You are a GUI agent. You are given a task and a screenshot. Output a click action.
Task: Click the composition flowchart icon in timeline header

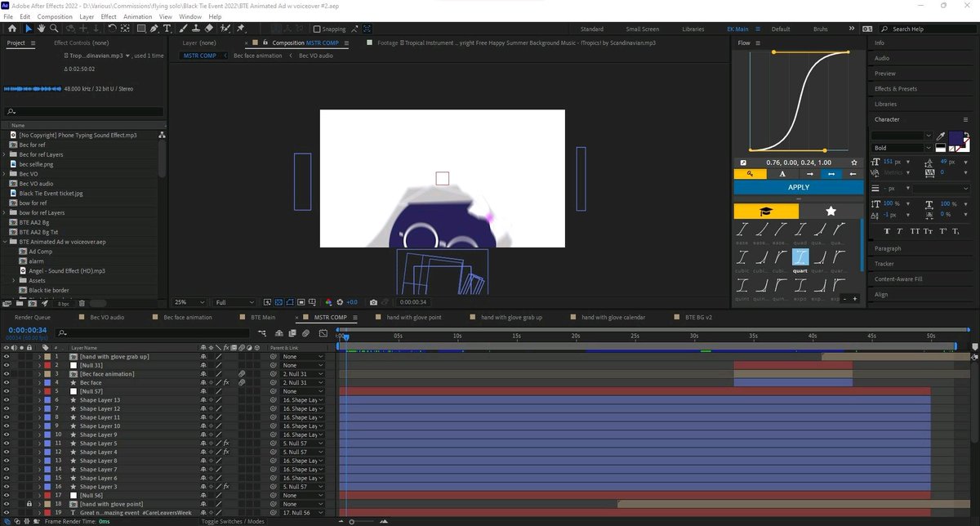point(262,333)
